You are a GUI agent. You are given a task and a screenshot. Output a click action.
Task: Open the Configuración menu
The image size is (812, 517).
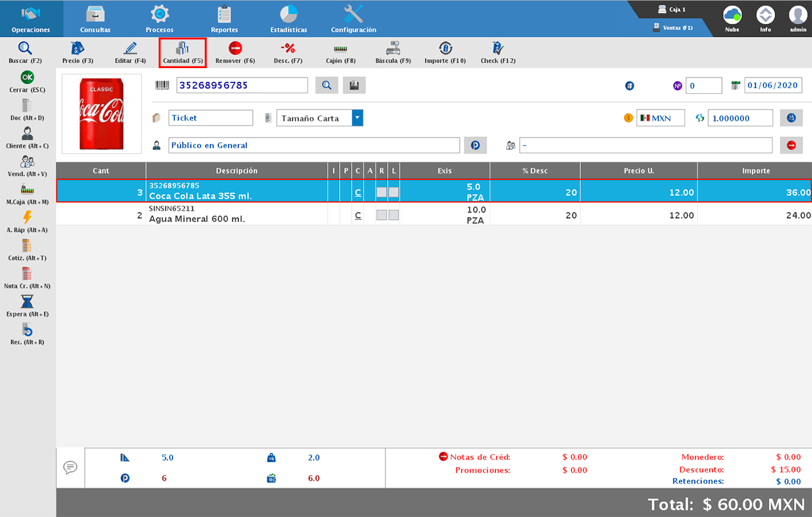[354, 19]
